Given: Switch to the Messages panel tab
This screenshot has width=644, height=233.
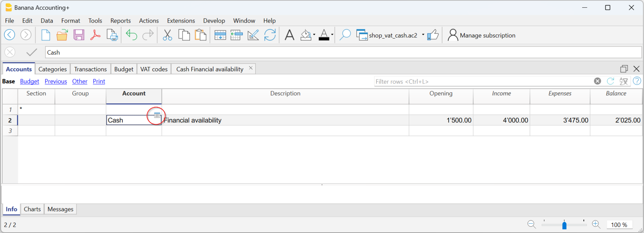Looking at the screenshot, I should coord(61,209).
